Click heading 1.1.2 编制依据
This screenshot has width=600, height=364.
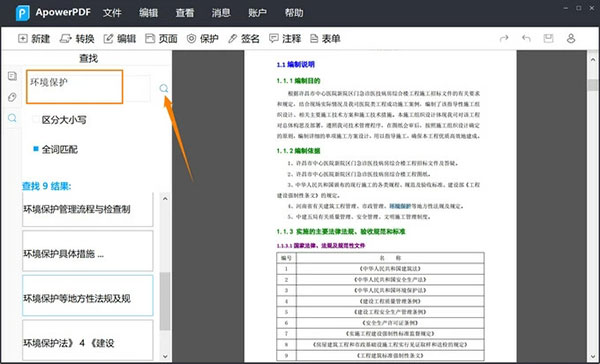298,151
